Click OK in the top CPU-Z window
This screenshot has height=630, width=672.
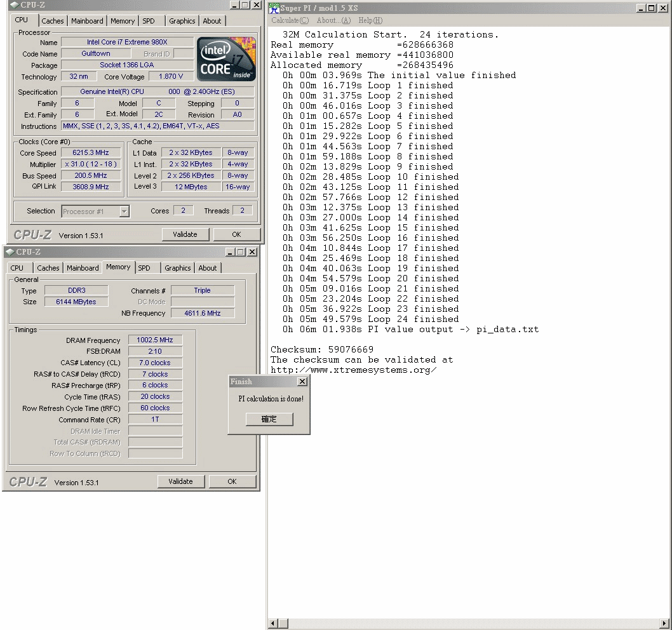[236, 234]
